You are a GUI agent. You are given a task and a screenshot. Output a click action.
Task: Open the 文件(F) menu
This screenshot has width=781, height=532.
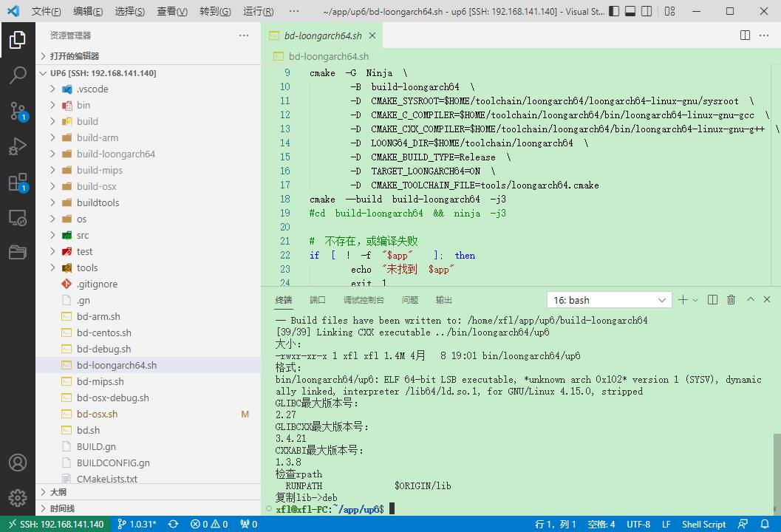click(x=46, y=11)
